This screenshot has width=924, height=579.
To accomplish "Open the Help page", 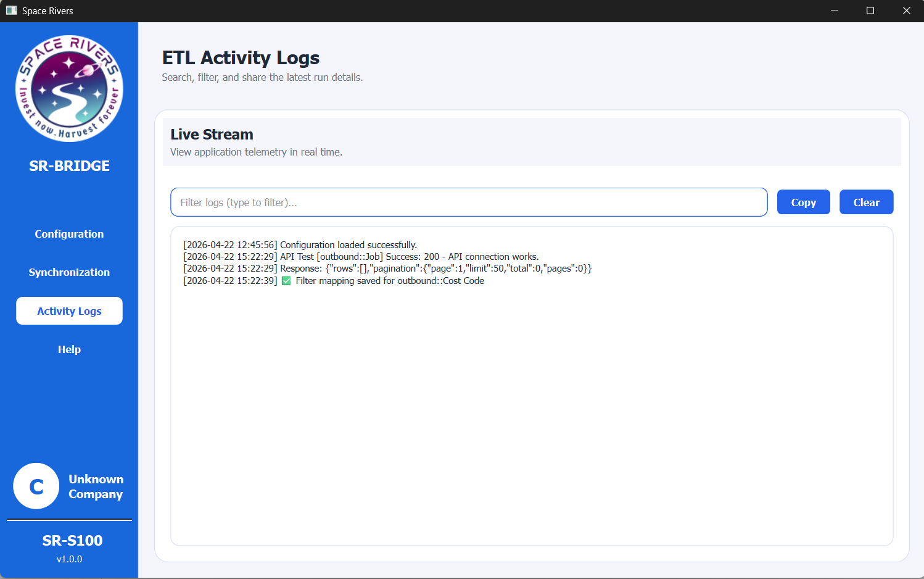I will click(69, 349).
